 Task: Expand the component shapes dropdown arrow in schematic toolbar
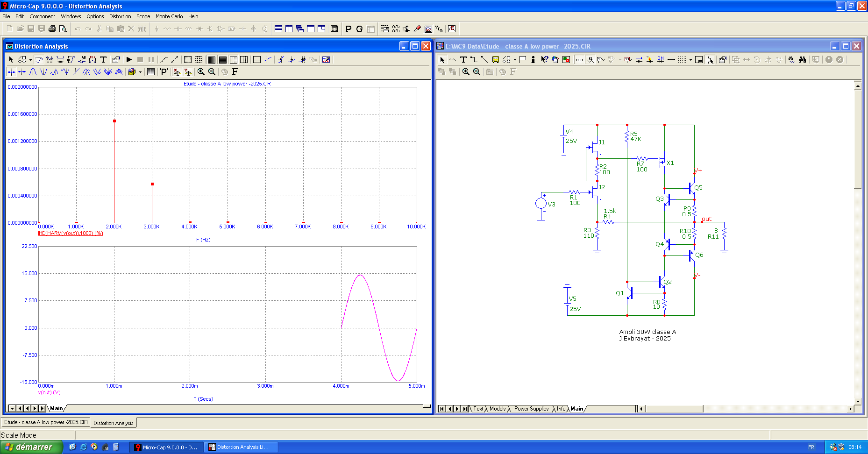click(515, 60)
